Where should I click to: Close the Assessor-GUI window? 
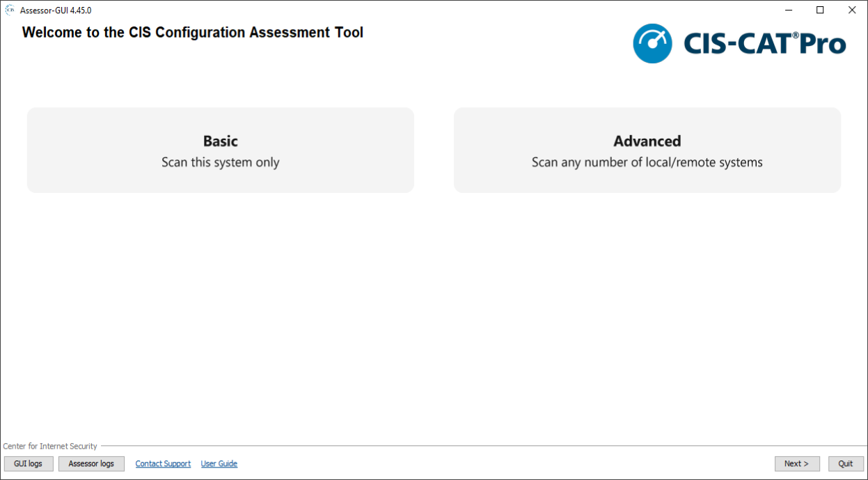point(851,10)
